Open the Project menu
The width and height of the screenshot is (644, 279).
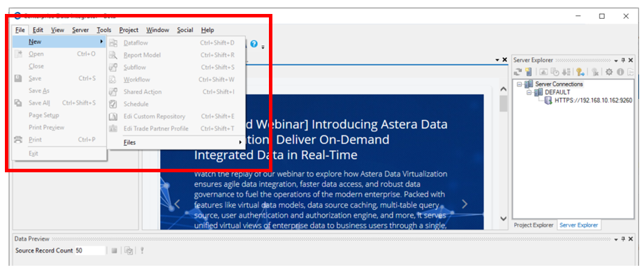pyautogui.click(x=129, y=30)
